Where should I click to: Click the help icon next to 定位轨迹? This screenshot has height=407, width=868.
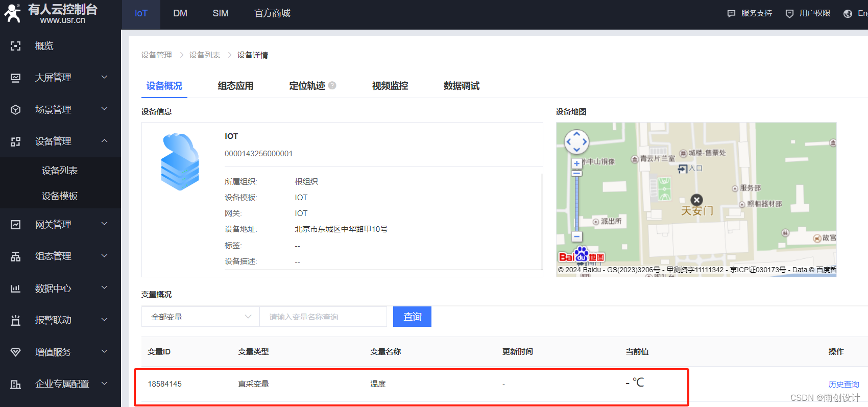tap(332, 85)
